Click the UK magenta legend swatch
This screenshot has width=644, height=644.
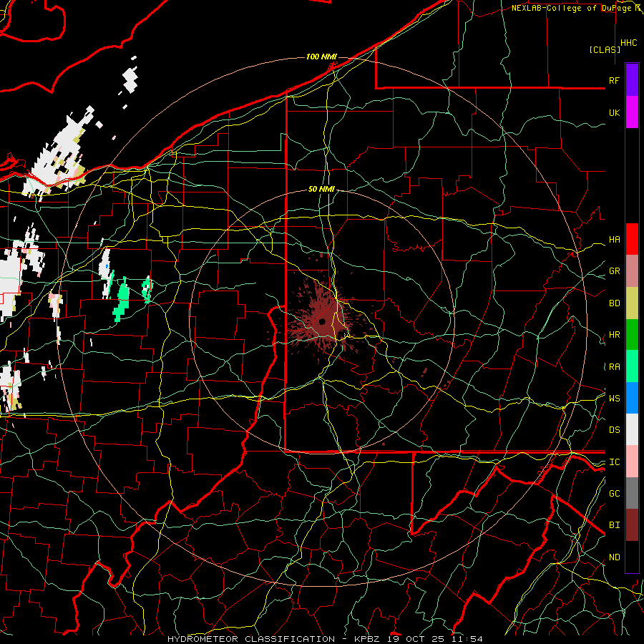coord(632,112)
